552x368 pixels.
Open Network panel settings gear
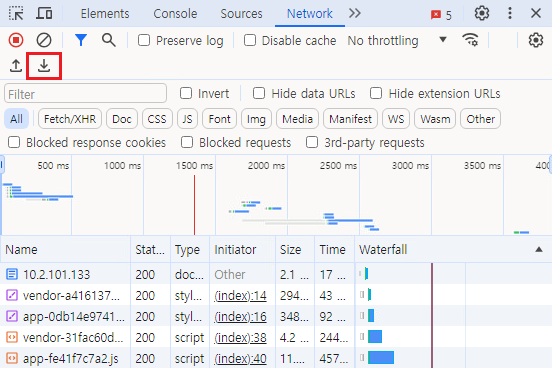[x=535, y=40]
